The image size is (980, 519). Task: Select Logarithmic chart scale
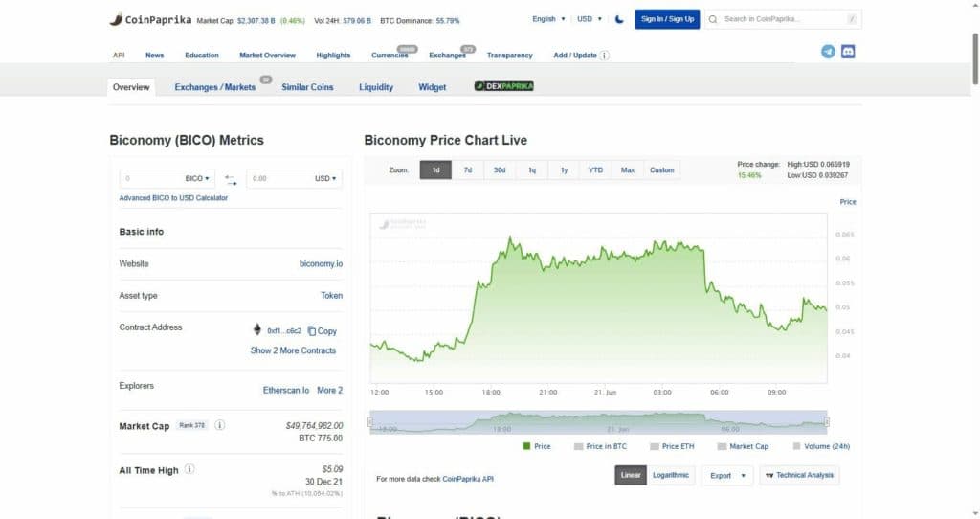tap(671, 475)
